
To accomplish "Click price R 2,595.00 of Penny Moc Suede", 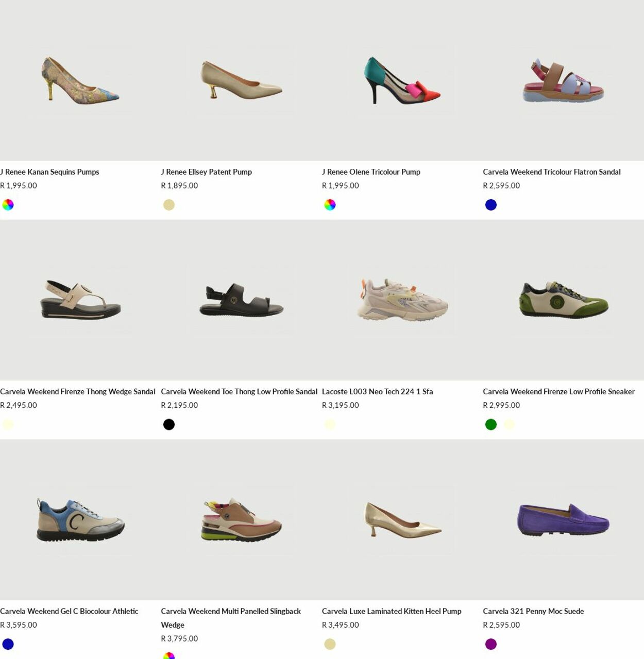I will tap(501, 625).
